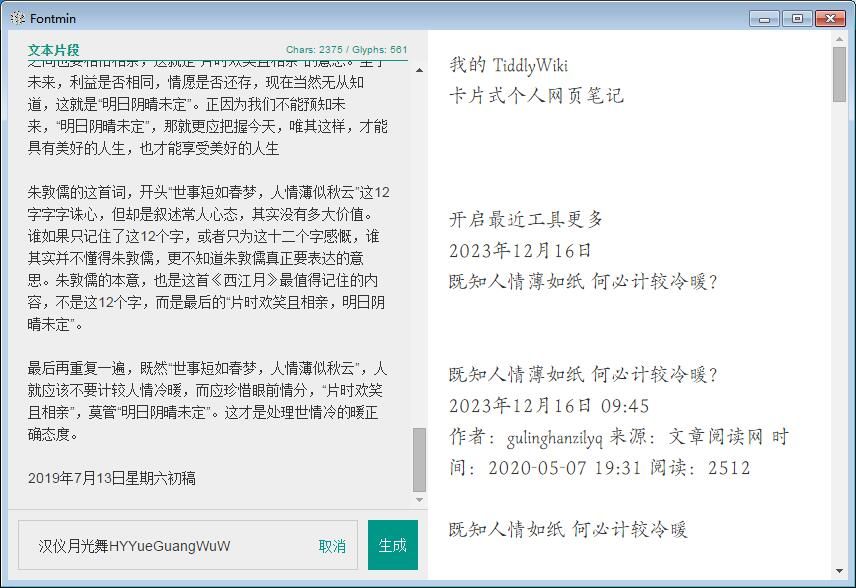Click the preview pane scrollbar thumb
Screen dimensions: 856x588
click(839, 74)
